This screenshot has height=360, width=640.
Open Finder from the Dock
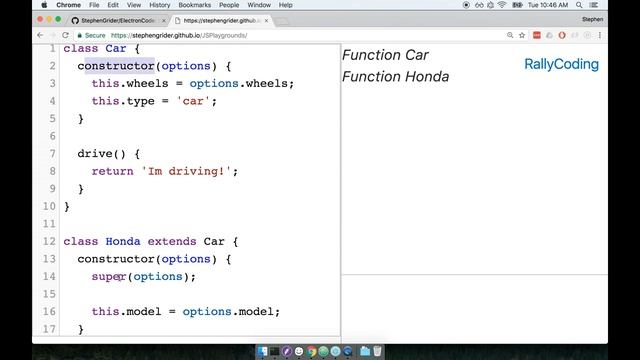click(262, 351)
